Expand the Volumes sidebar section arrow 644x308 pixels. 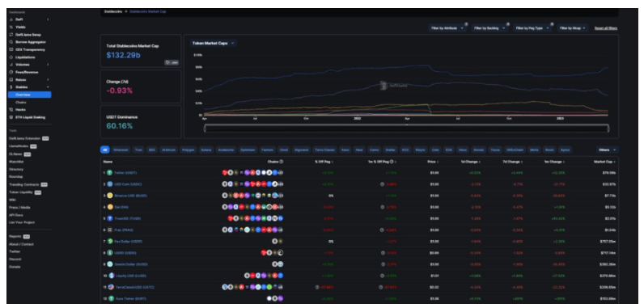click(48, 65)
